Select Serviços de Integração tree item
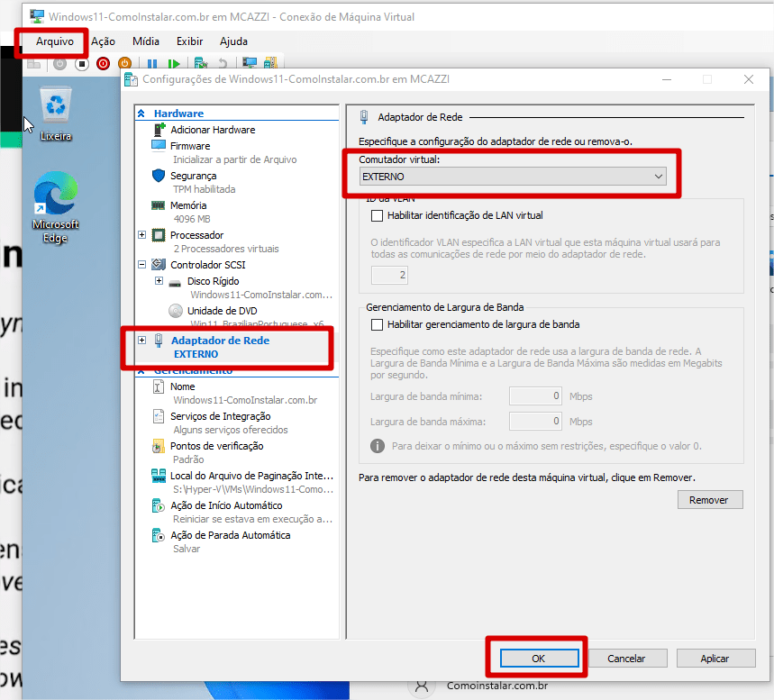The width and height of the screenshot is (774, 700). [x=221, y=416]
